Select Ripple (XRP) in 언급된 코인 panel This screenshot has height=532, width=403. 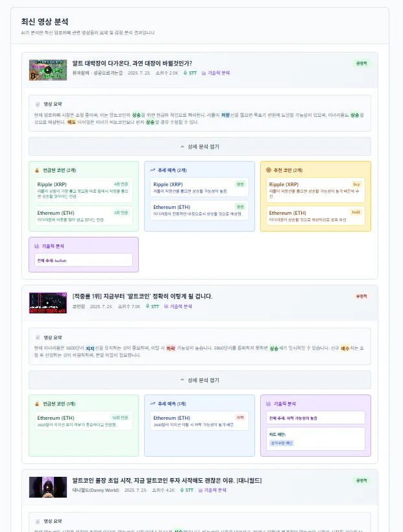tap(84, 190)
